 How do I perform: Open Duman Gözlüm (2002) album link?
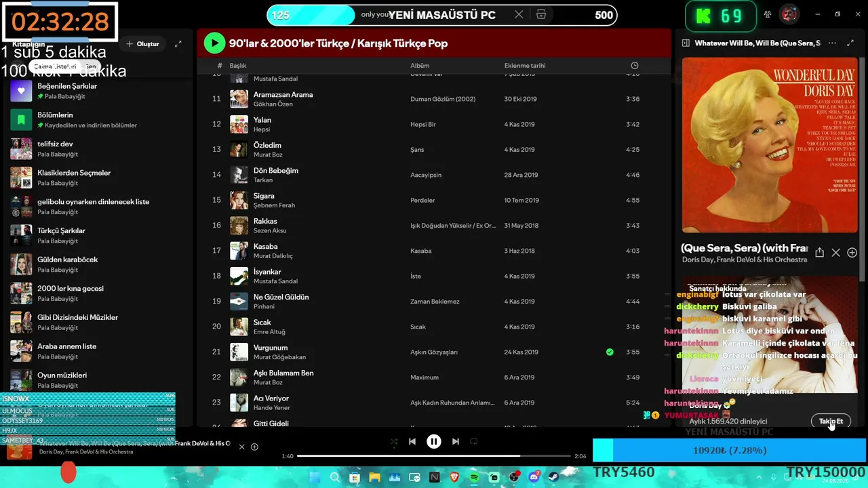(443, 99)
